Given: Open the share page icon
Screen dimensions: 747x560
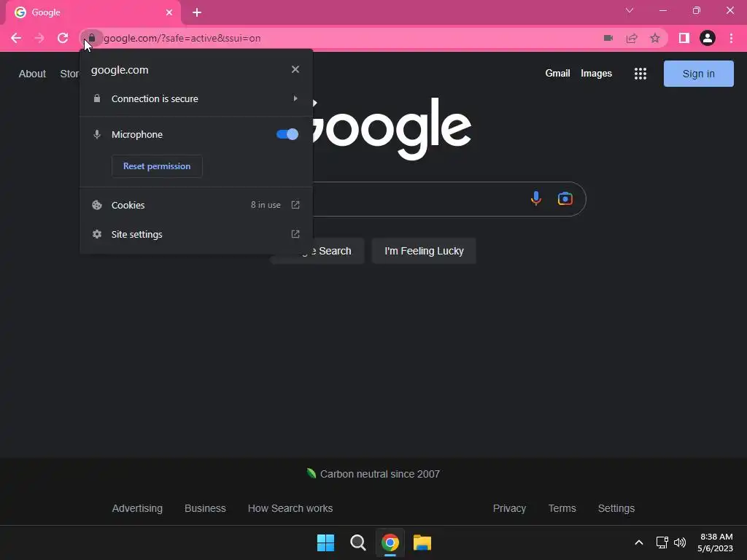Looking at the screenshot, I should 632,38.
